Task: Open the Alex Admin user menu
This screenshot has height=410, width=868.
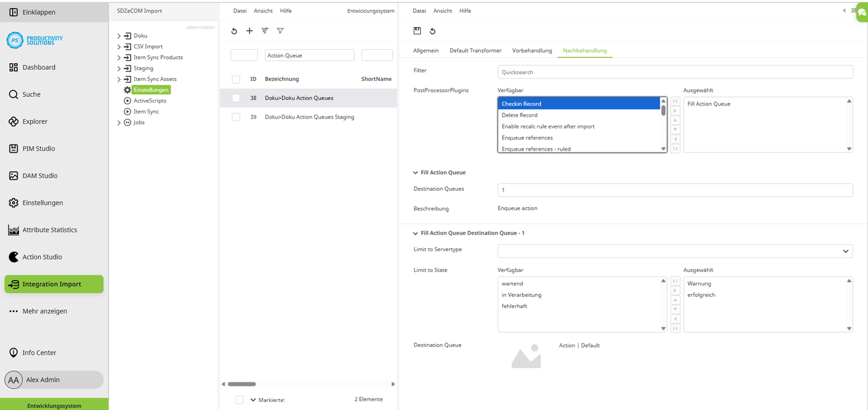Action: coord(54,380)
